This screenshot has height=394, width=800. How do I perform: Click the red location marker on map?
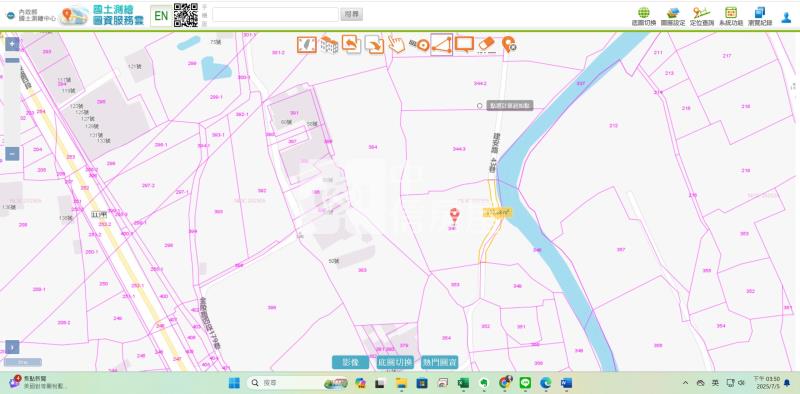tap(454, 215)
